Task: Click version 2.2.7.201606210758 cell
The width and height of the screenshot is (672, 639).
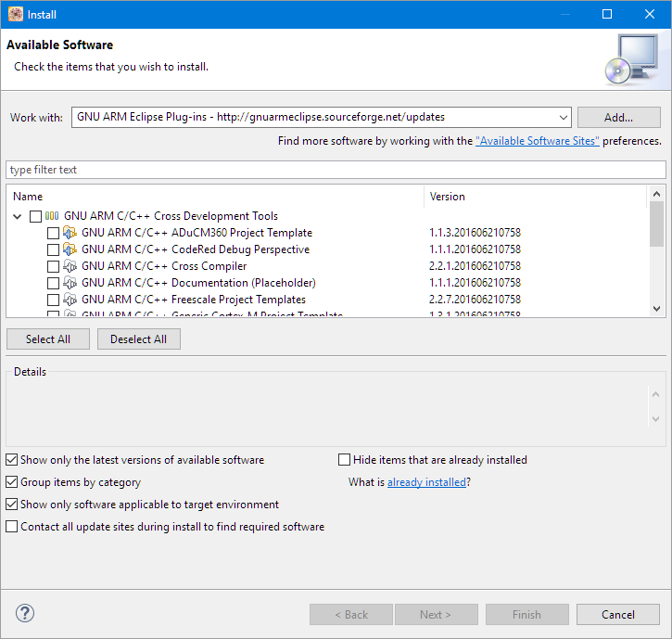Action: [475, 300]
